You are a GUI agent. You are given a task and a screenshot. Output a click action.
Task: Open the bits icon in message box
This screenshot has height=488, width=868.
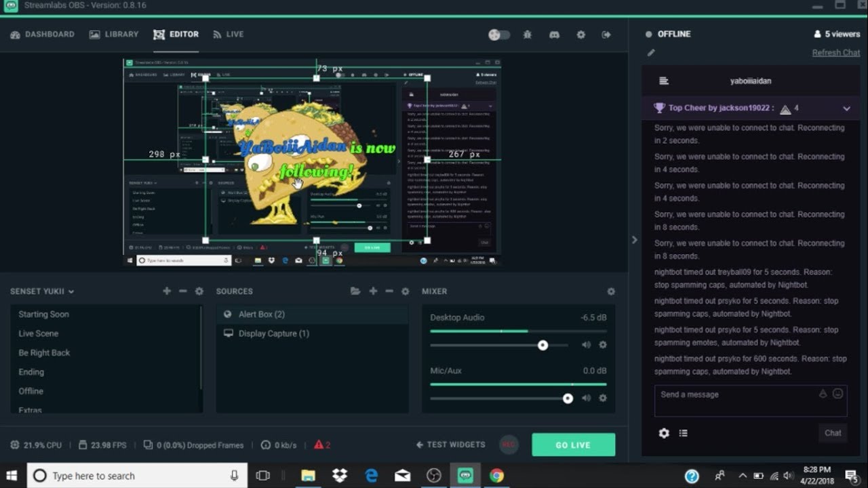(x=823, y=394)
